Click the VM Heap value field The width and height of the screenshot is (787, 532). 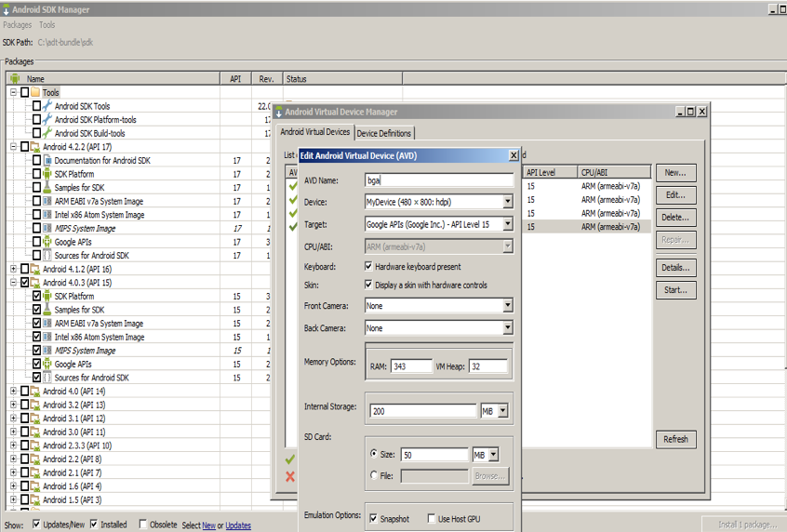[487, 366]
